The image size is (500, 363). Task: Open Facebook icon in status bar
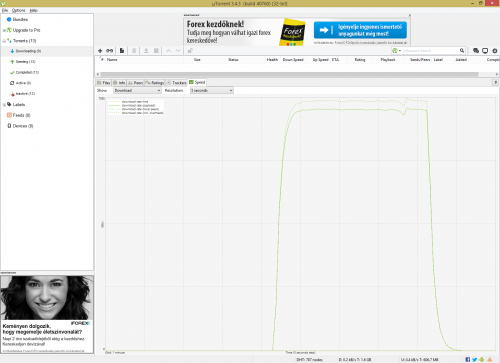pyautogui.click(x=468, y=359)
